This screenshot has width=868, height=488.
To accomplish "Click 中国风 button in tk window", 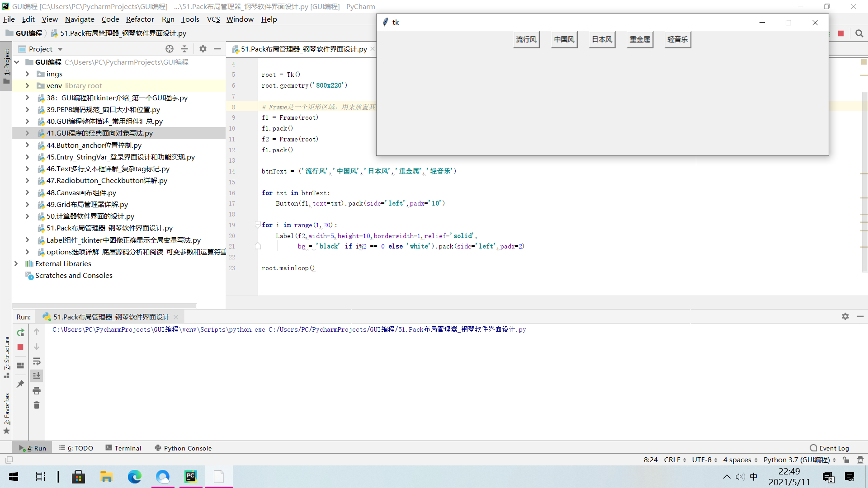I will click(x=564, y=40).
